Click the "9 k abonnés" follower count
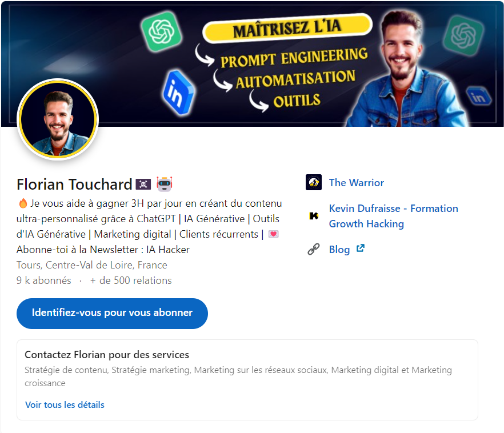Screen dimensions: 504x433 (43, 280)
